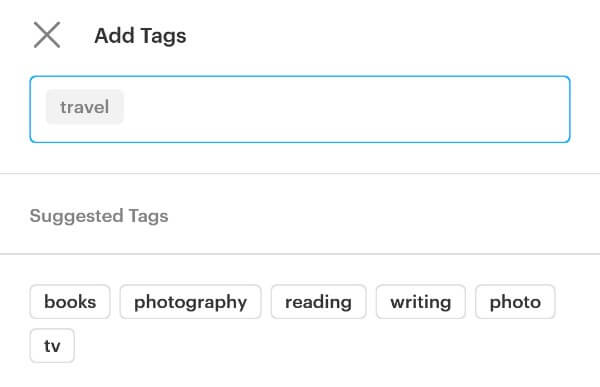Add the suggested photography tag

click(191, 302)
